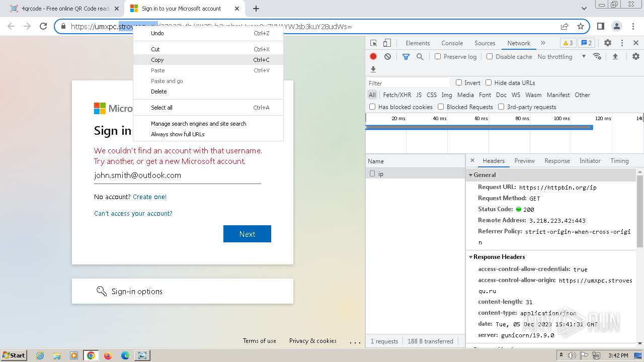Expand Windows tray hidden icons arrow
Screen dimensions: 644x362
click(x=561, y=355)
